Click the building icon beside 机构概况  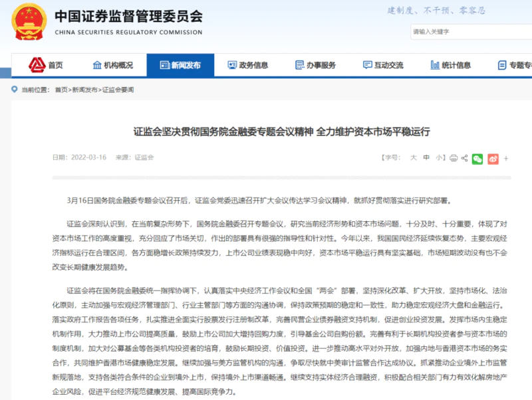[x=97, y=65]
